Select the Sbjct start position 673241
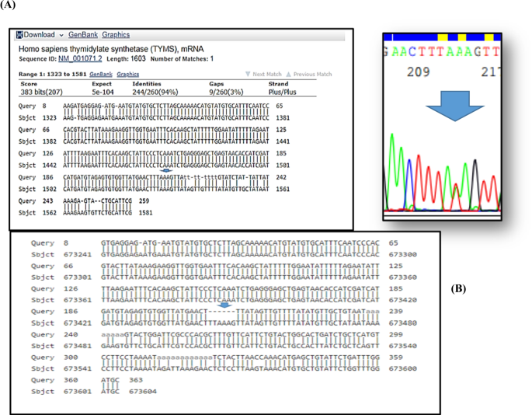Image resolution: width=532 pixels, height=415 pixels. [x=78, y=254]
